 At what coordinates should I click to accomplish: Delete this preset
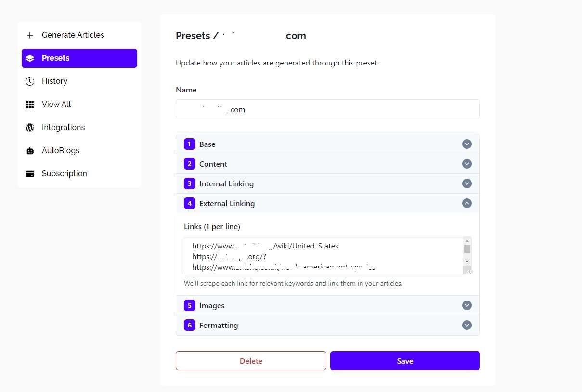pos(251,361)
